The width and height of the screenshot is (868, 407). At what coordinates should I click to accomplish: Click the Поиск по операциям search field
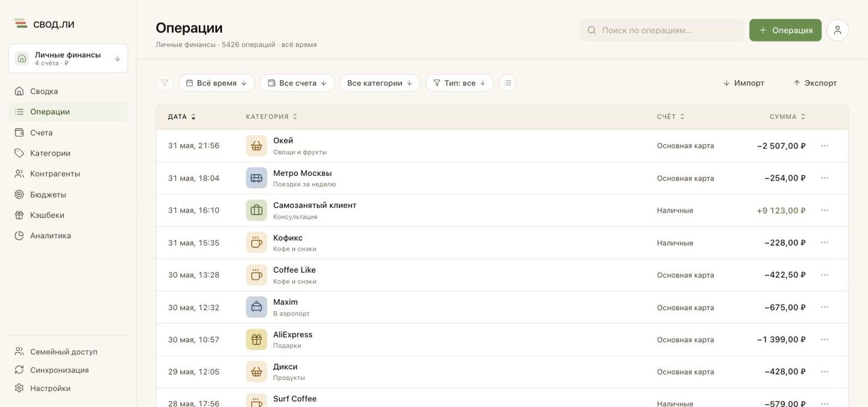(662, 30)
